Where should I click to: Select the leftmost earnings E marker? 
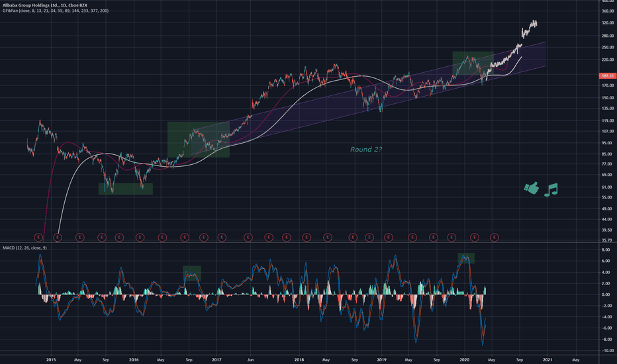(38, 238)
